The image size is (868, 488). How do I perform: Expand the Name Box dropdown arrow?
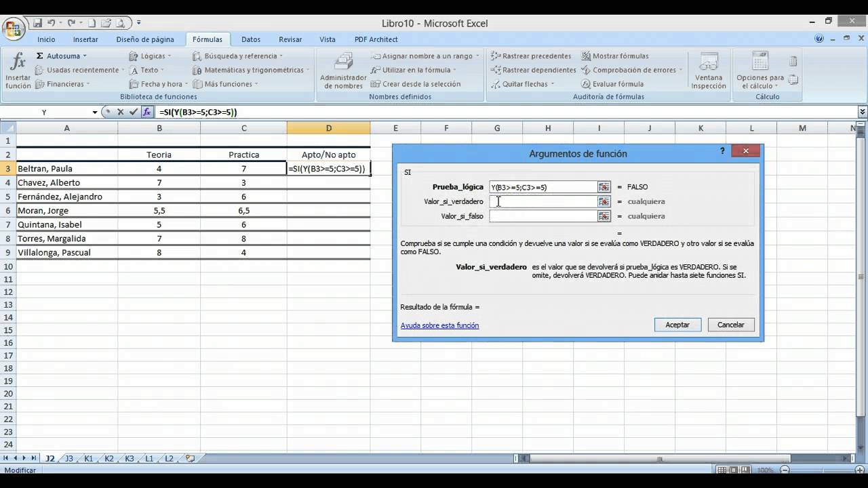(95, 112)
